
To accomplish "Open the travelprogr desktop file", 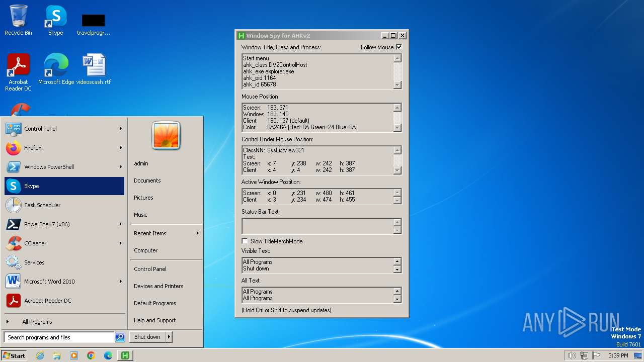I will [94, 24].
